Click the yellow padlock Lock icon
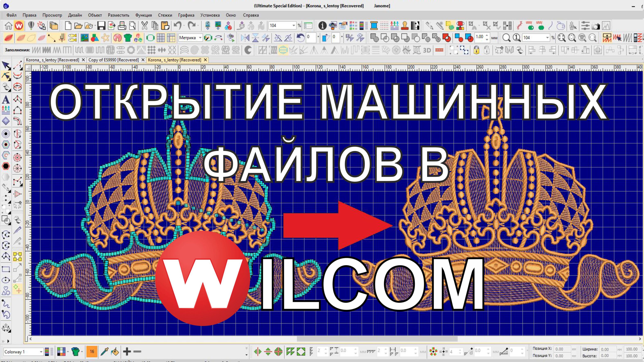This screenshot has width=644, height=362. tap(477, 50)
